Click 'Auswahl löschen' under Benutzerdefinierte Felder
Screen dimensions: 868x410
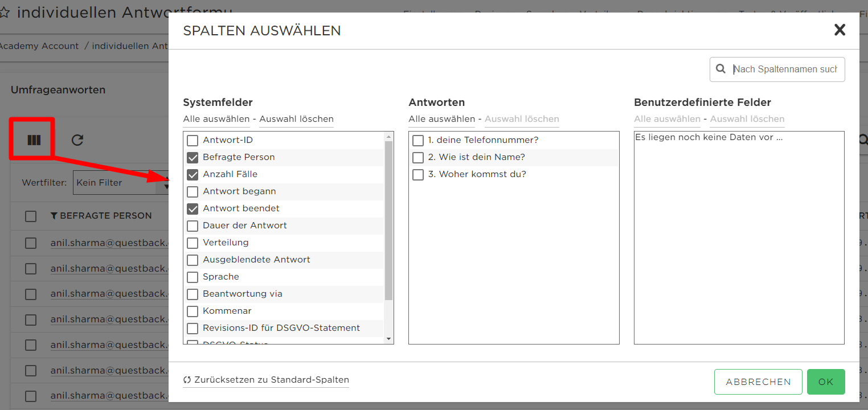(747, 119)
